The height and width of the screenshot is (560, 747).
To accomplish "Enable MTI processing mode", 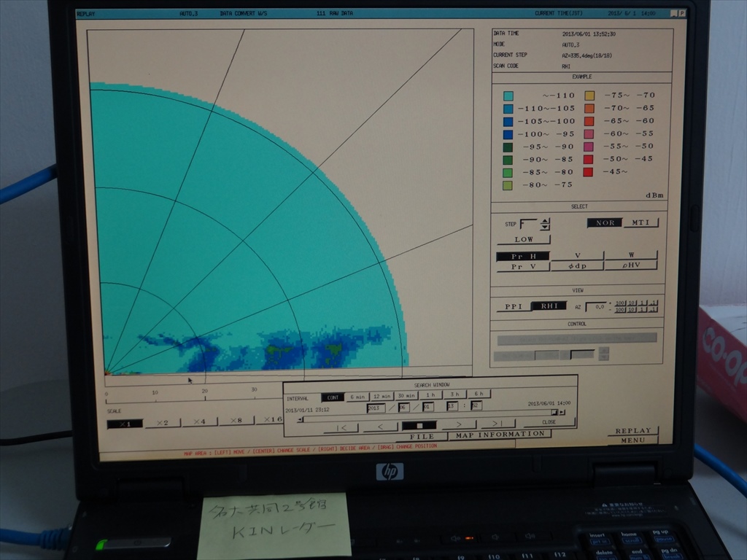I will (x=640, y=223).
